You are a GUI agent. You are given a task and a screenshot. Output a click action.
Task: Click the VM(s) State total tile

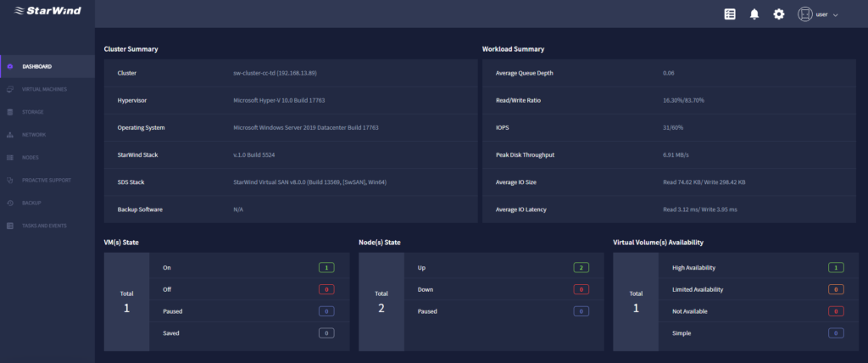[126, 301]
